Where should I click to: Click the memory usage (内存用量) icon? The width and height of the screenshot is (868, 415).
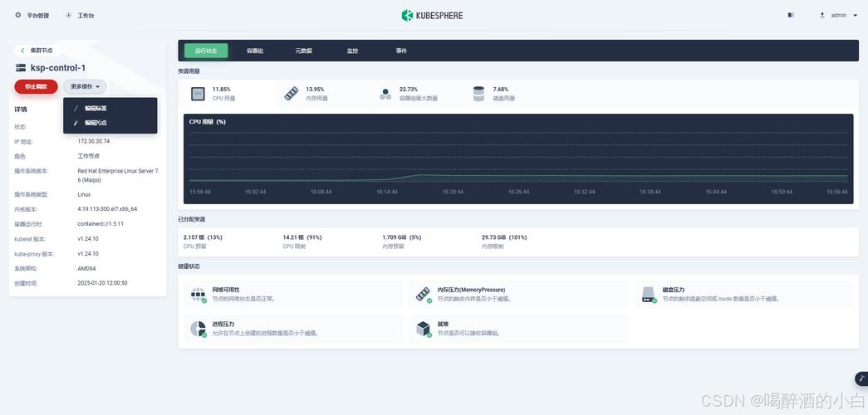291,94
